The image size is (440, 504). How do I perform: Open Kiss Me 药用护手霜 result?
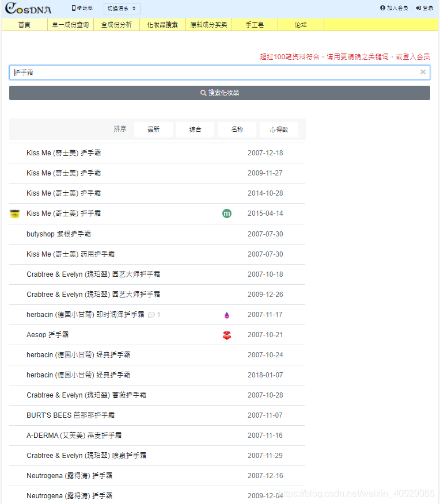pos(70,254)
